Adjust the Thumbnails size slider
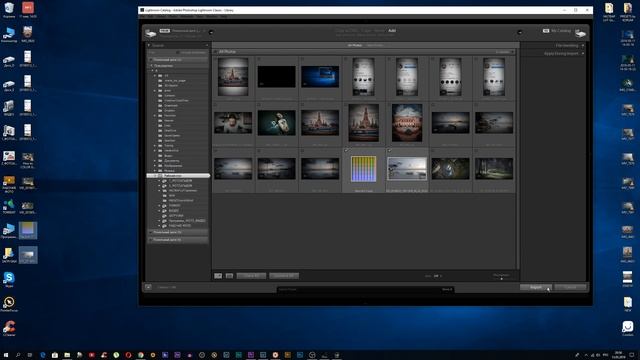The width and height of the screenshot is (640, 360). (502, 279)
